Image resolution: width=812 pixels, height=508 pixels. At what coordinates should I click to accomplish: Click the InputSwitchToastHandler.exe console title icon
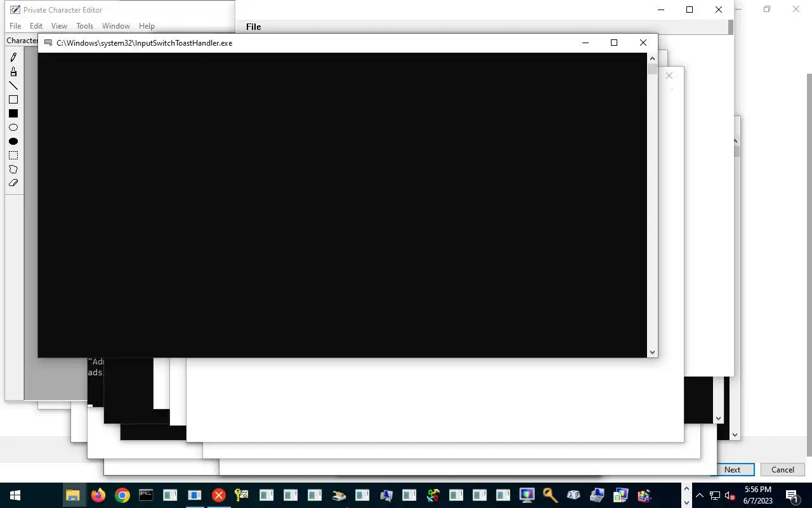(x=48, y=43)
